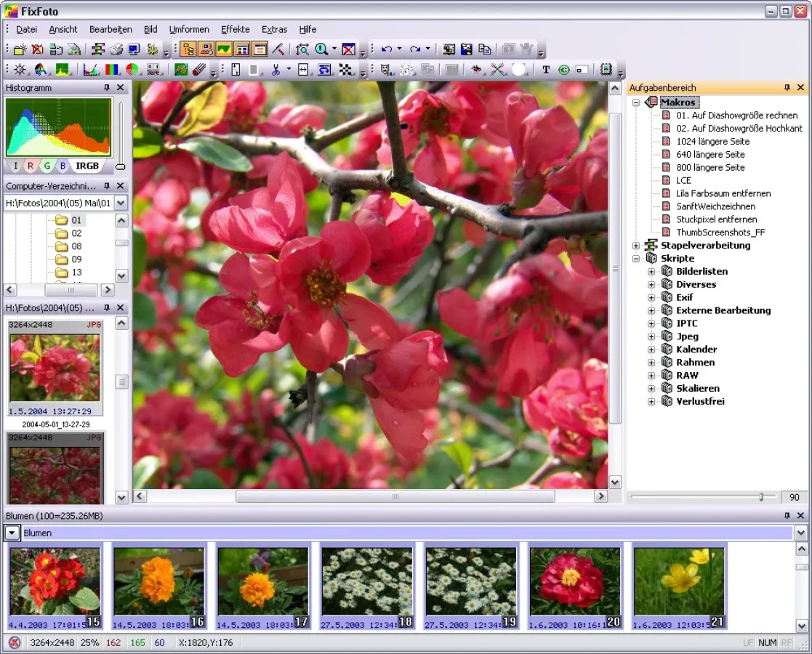Toggle the folder tree panel button
Viewport: 812px width, 654px height.
tap(188, 49)
